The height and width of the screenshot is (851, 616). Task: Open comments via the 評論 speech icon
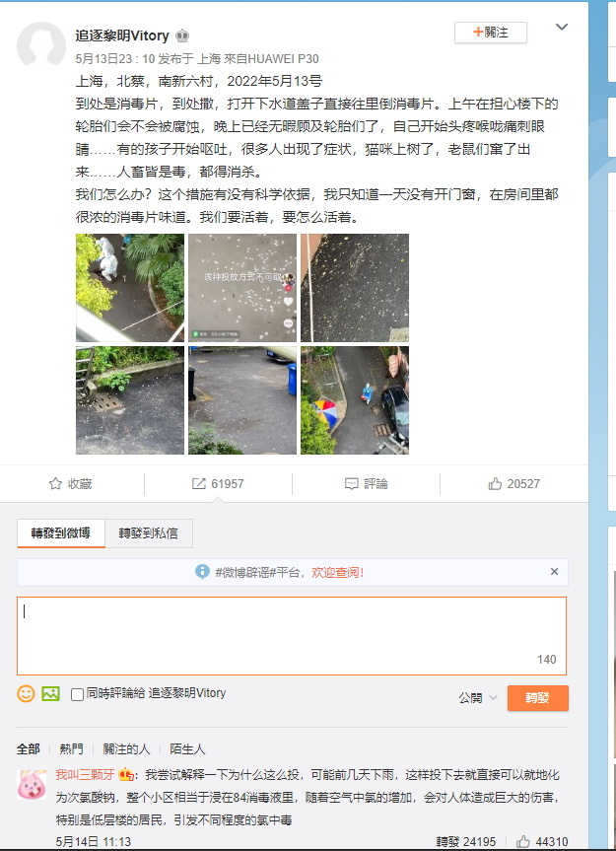352,483
